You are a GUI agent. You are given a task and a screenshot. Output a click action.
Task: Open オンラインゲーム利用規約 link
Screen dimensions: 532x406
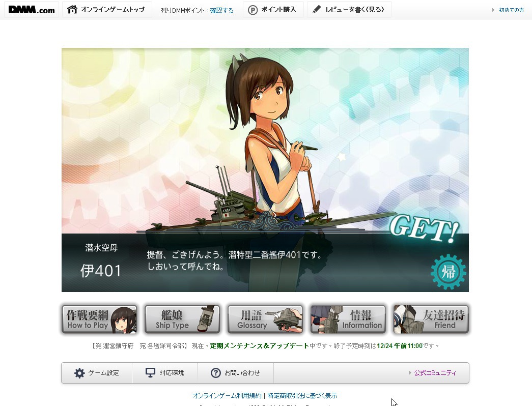tap(227, 395)
